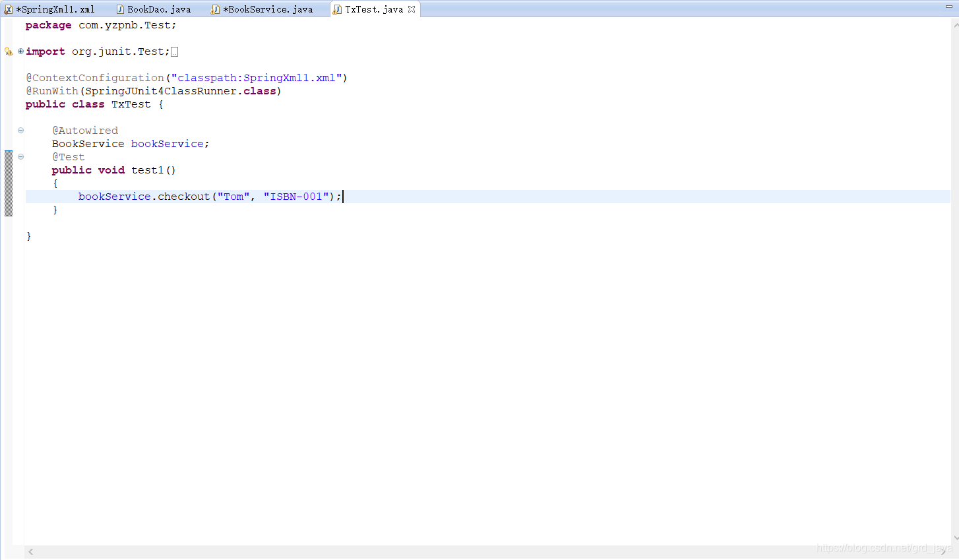Image resolution: width=959 pixels, height=560 pixels.
Task: Click the Java file icon on BookDao.java tab
Action: (x=120, y=9)
